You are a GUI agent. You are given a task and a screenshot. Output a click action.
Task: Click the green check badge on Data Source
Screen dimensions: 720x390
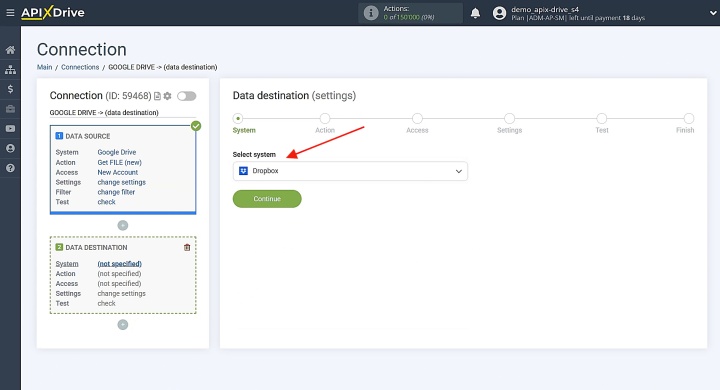pyautogui.click(x=196, y=126)
